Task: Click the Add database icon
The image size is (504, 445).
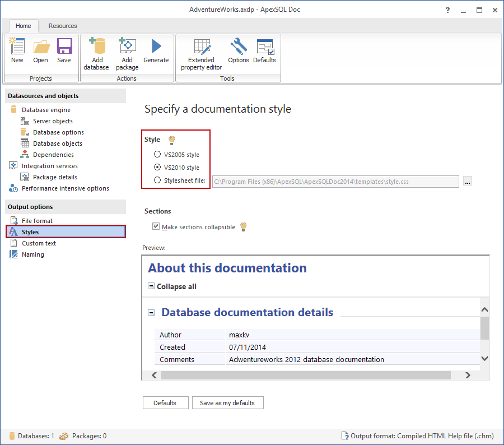Action: (x=97, y=45)
